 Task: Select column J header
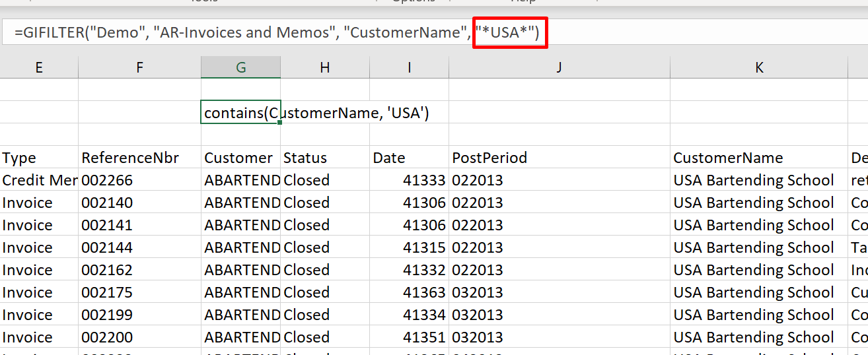coord(560,67)
